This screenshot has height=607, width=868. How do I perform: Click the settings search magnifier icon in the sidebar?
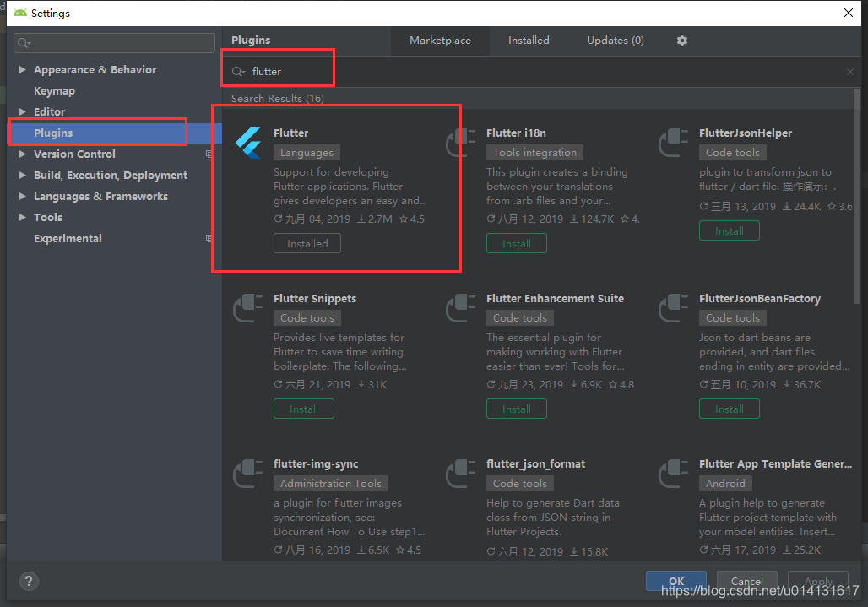[24, 42]
